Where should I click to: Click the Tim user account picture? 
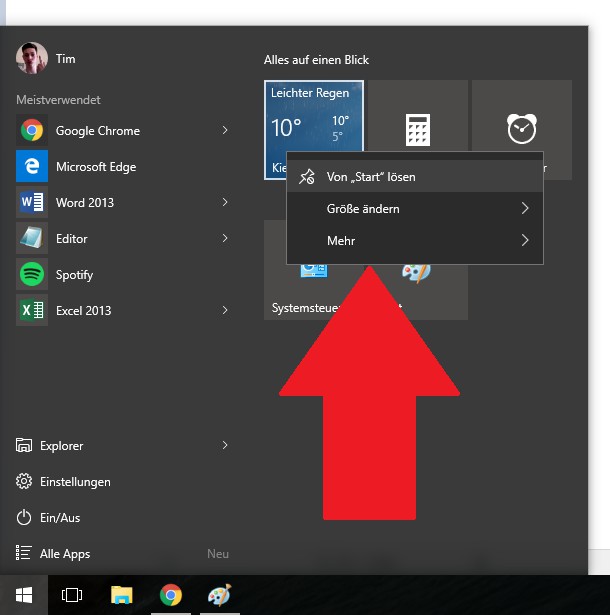(32, 59)
